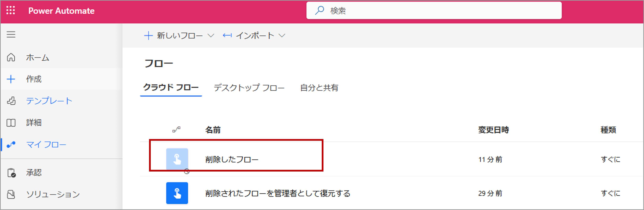Image resolution: width=644 pixels, height=210 pixels.
Task: Toggle the navigation pane with the hamburger icon
Action: [x=11, y=35]
